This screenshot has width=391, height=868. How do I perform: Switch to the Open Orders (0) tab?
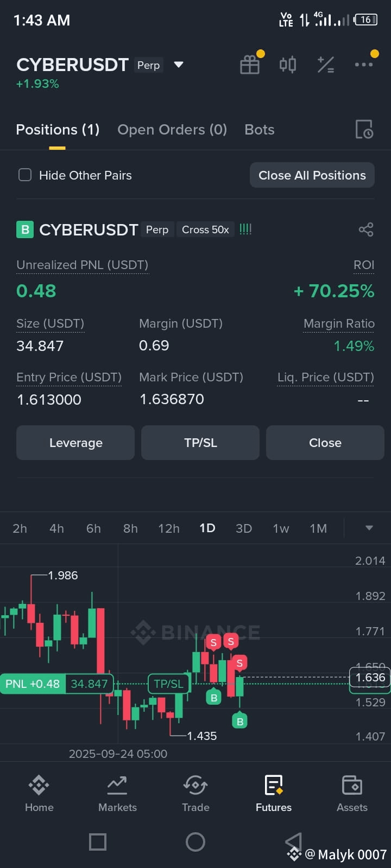click(172, 130)
